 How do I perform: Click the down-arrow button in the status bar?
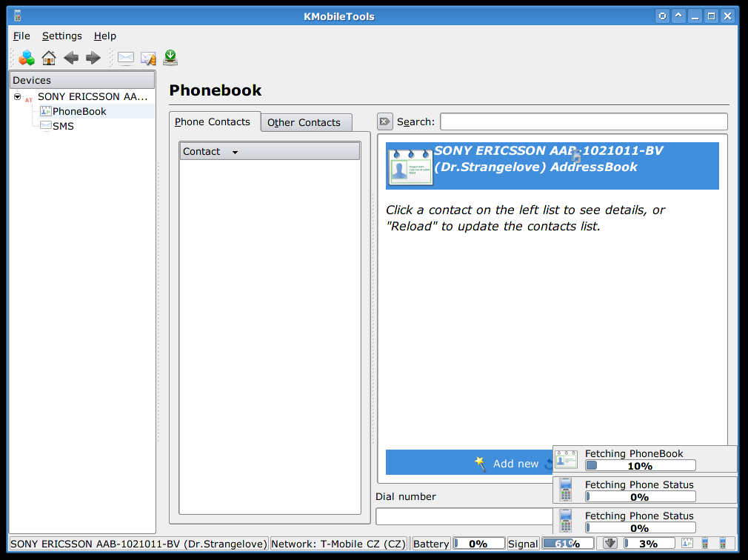[x=610, y=543]
